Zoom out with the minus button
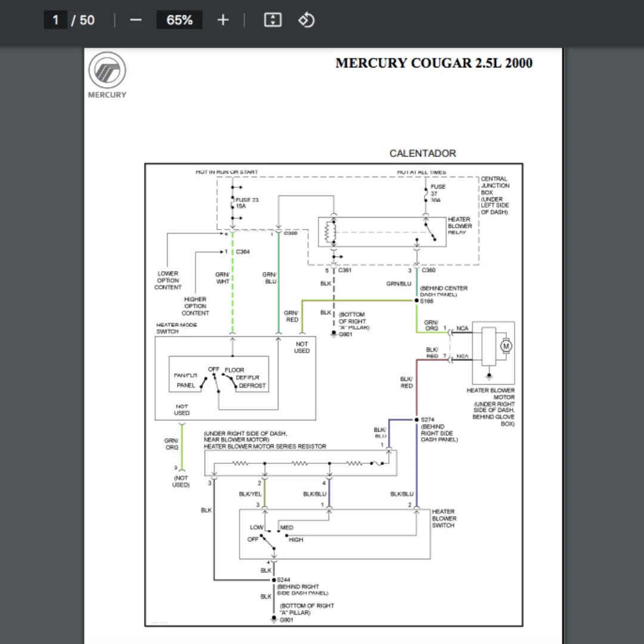This screenshot has width=644, height=644. pyautogui.click(x=135, y=20)
